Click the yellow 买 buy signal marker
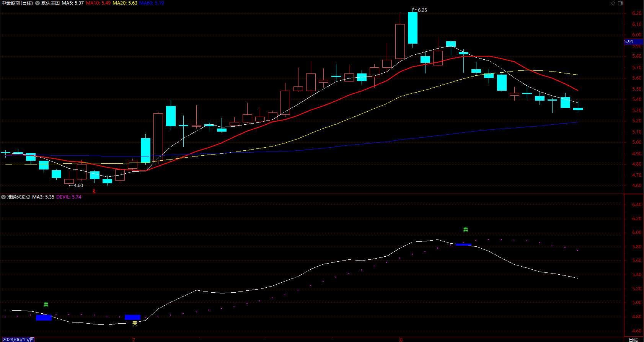644x342 pixels. click(x=134, y=323)
